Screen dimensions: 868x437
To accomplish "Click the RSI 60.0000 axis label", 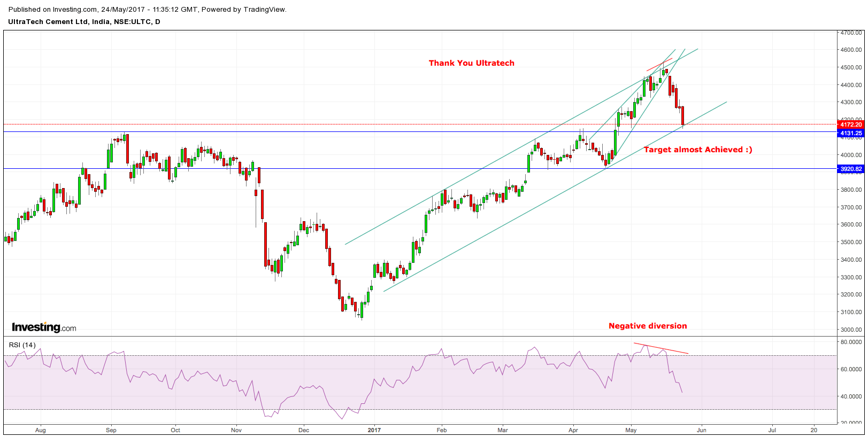I will tap(851, 369).
